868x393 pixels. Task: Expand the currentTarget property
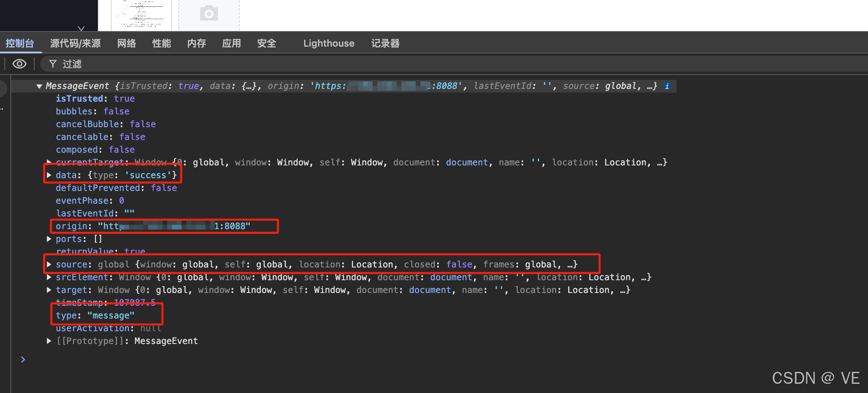coord(49,162)
